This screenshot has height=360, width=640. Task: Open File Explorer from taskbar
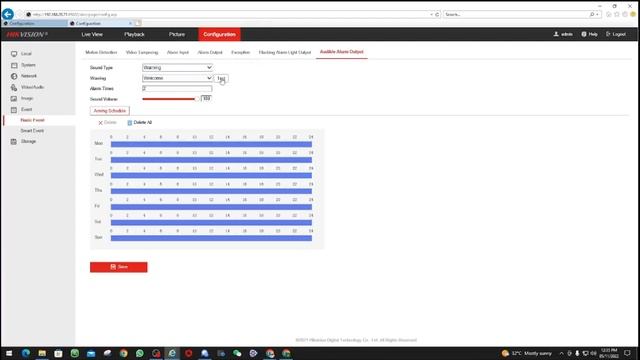click(x=42, y=353)
